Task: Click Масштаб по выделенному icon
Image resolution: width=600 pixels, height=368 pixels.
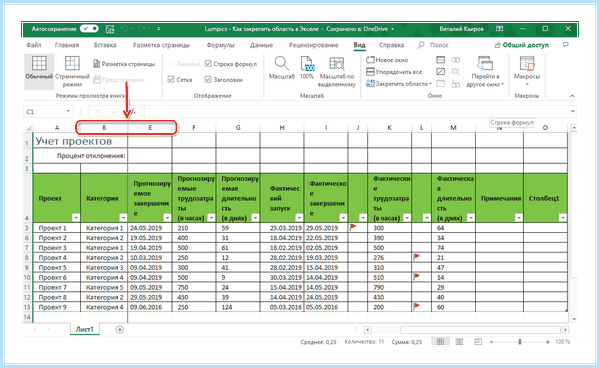Action: (x=337, y=72)
